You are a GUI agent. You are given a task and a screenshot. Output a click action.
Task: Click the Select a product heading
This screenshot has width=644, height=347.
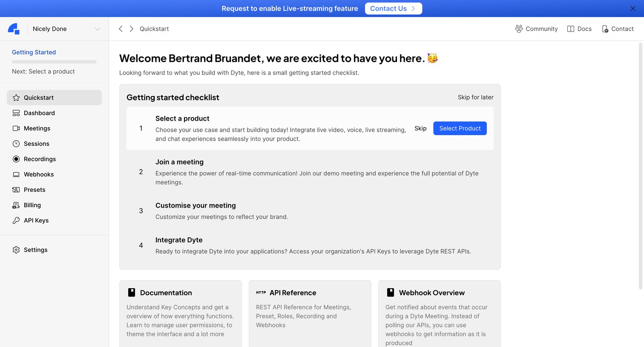point(182,119)
